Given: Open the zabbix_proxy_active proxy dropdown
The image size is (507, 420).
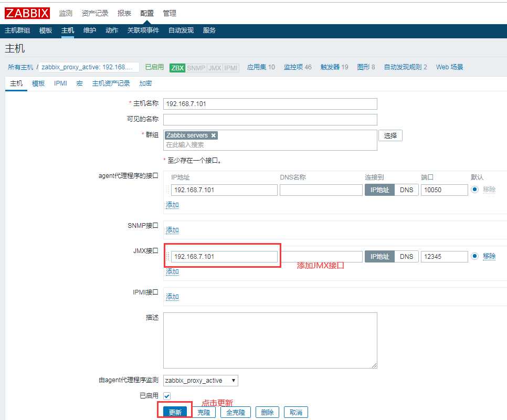Looking at the screenshot, I should 200,381.
